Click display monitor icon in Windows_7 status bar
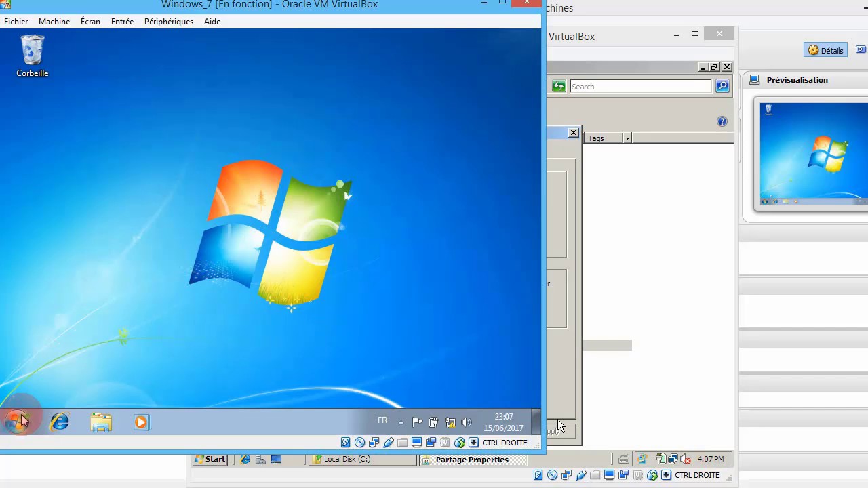The height and width of the screenshot is (488, 868). (x=416, y=443)
